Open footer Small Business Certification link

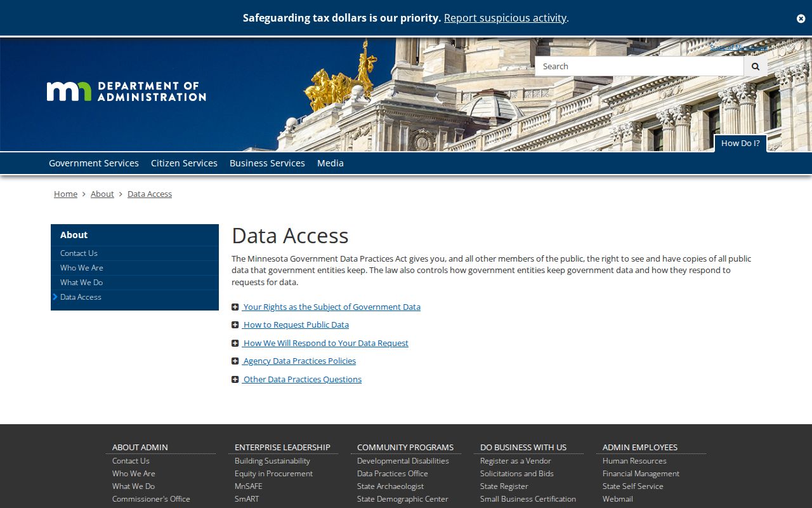[528, 499]
